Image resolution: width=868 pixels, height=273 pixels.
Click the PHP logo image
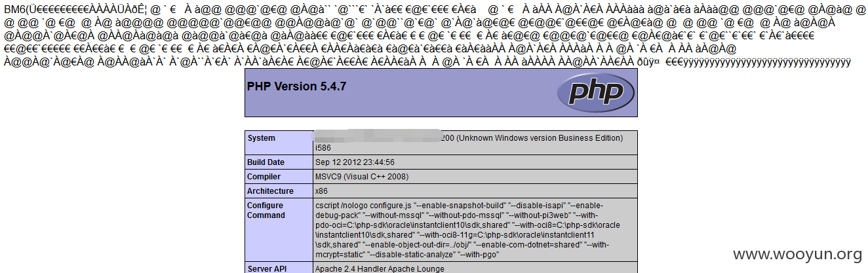pos(597,93)
